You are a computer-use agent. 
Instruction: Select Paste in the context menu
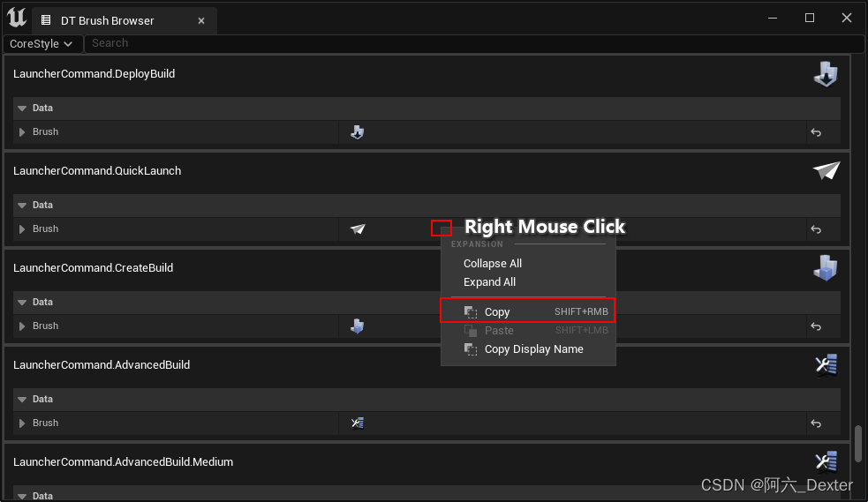pos(527,331)
